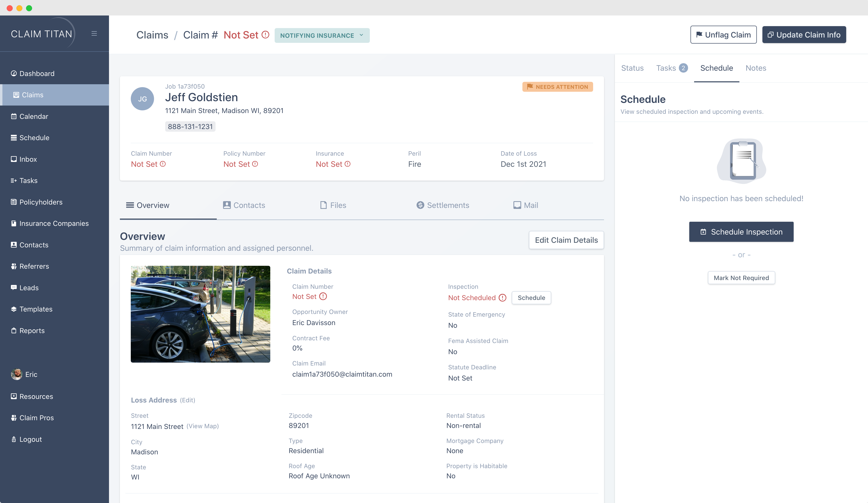Open Calendar from the sidebar
The image size is (868, 503).
33,116
